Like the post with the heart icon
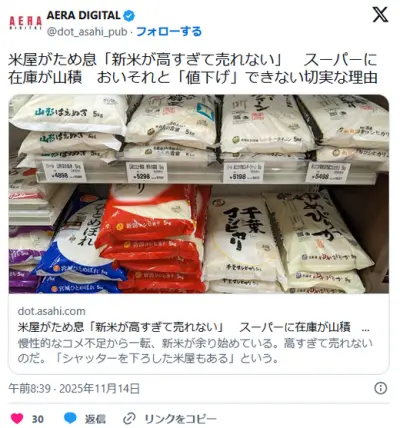Screen dimensions: 400x428 pyautogui.click(x=17, y=418)
